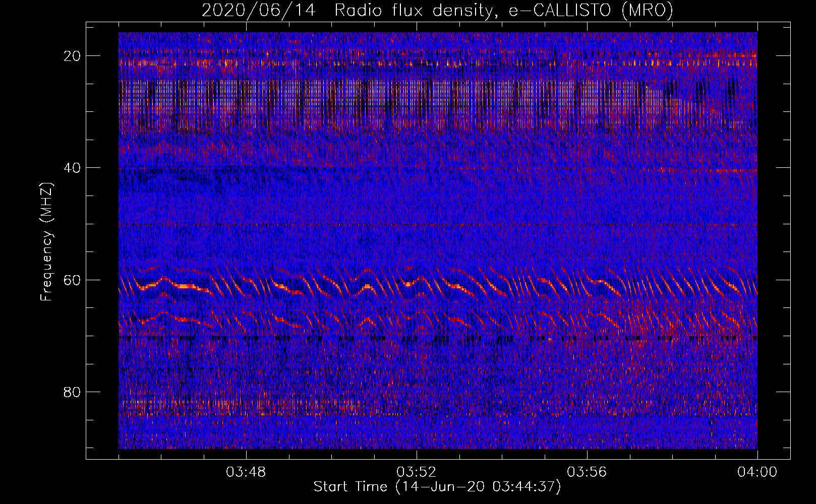Image resolution: width=816 pixels, height=504 pixels.
Task: Click the '04:00' time tick label
Action: pos(757,472)
